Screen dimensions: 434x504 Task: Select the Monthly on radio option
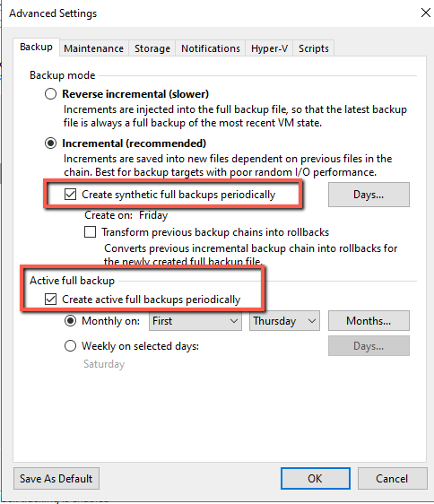71,321
